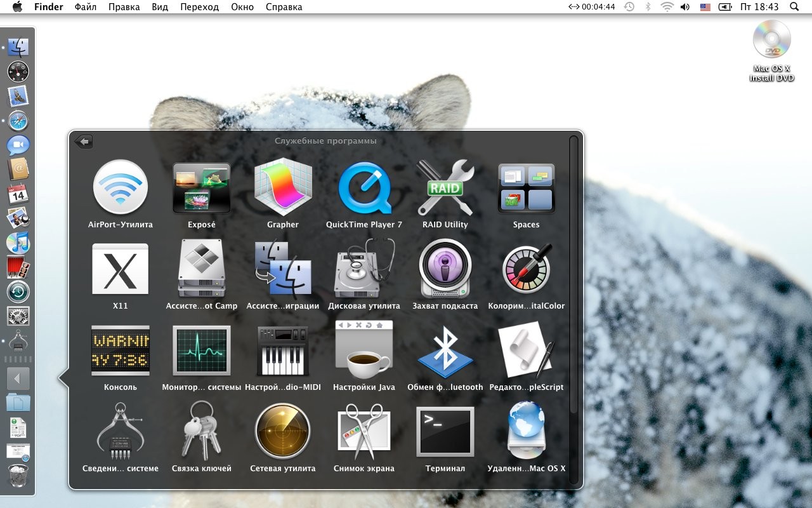Screen dimensions: 812x508
Task: Open the US flag input source menu
Action: (x=705, y=7)
